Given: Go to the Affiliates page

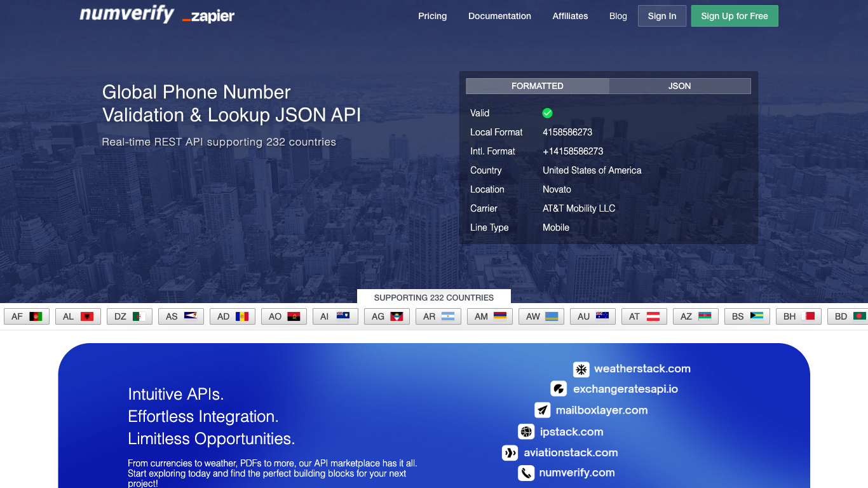Looking at the screenshot, I should (570, 16).
